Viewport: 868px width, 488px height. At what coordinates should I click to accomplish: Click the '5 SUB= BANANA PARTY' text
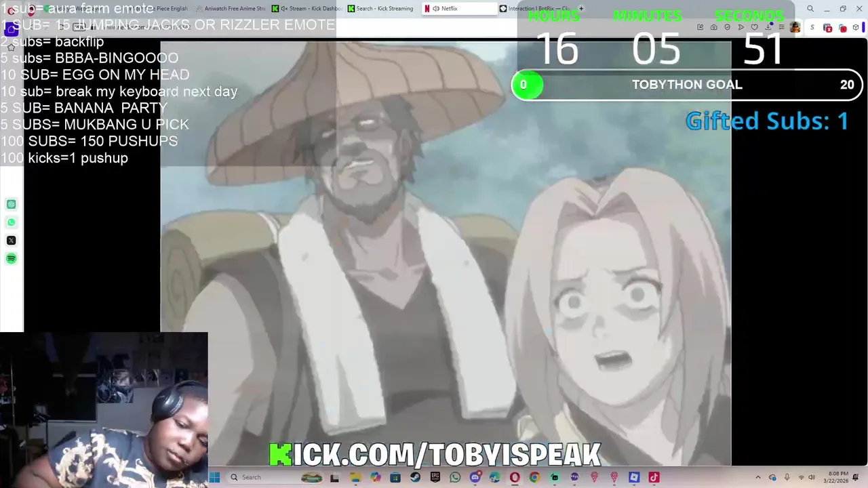click(x=83, y=108)
